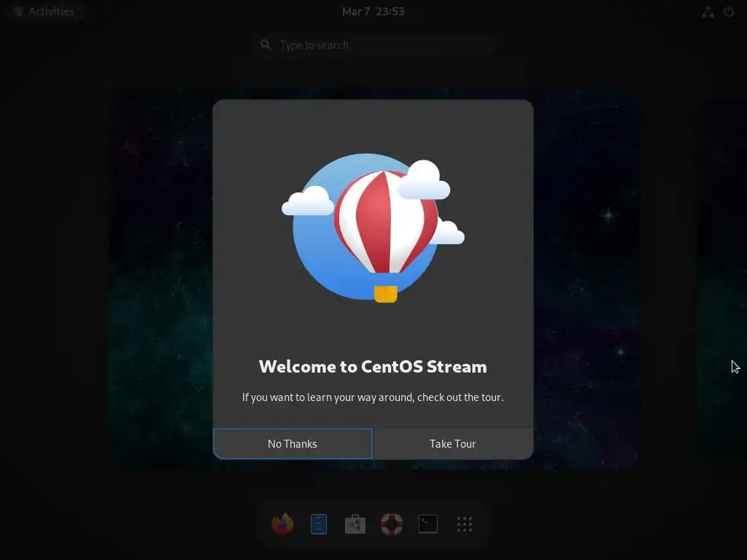This screenshot has height=560, width=747.
Task: Focus the Type to search field
Action: [373, 45]
